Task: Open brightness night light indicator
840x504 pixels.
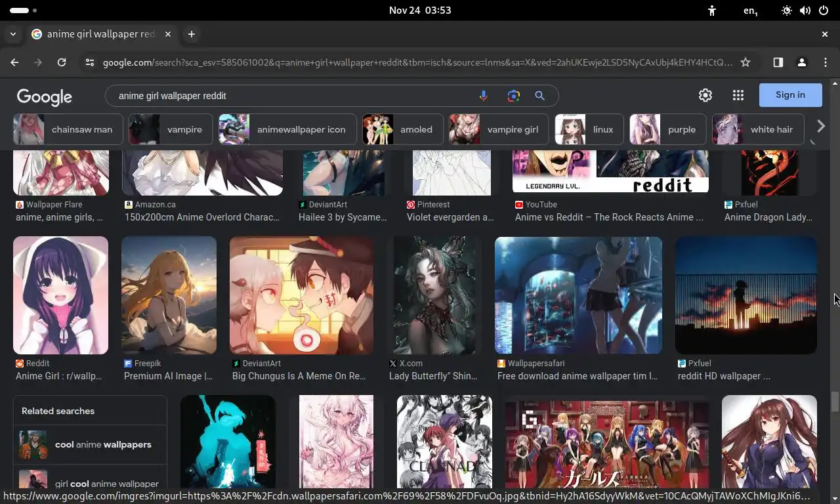Action: [787, 10]
